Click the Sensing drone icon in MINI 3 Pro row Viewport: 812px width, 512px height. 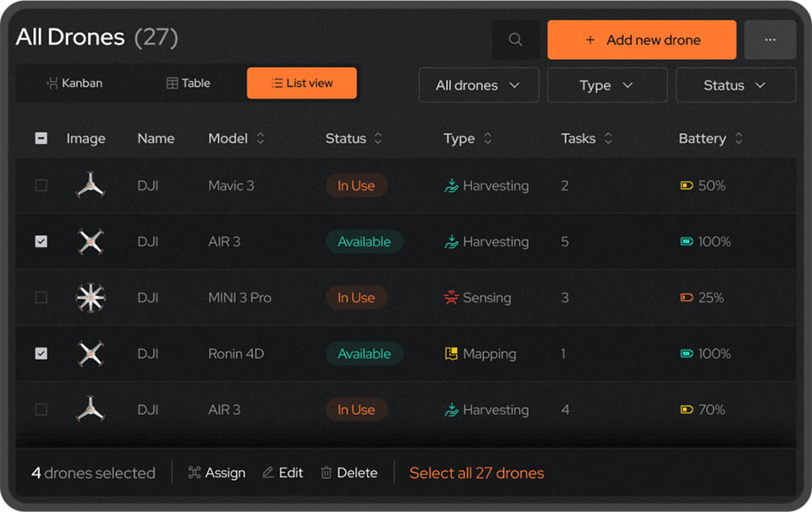[451, 297]
